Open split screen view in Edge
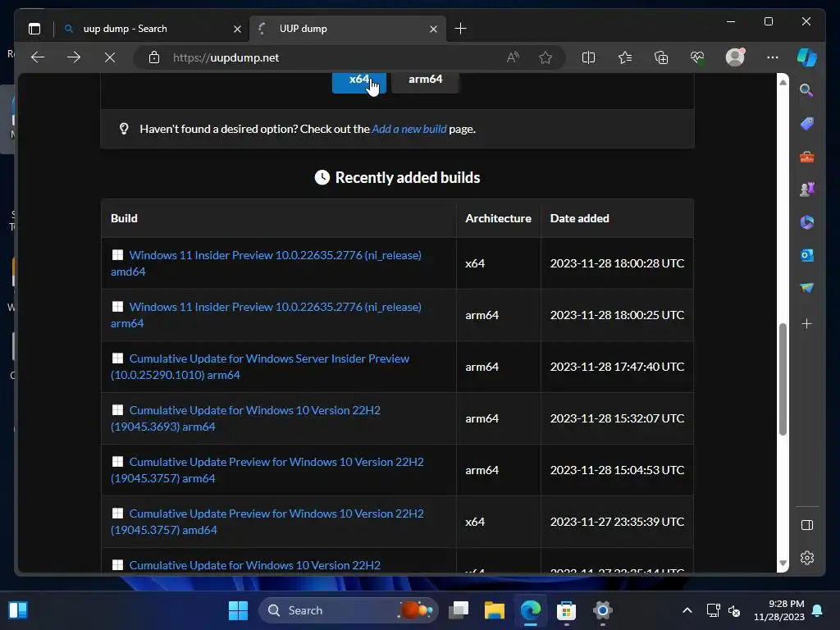 tap(588, 57)
